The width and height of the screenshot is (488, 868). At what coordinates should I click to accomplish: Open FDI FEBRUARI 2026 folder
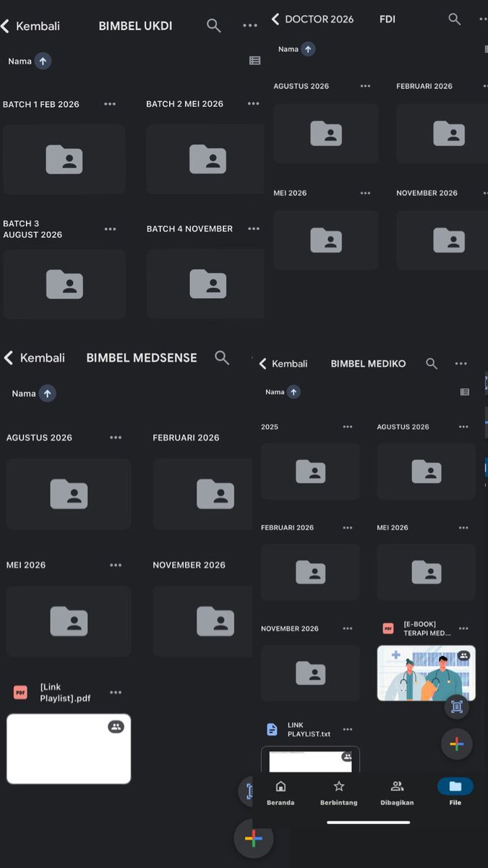click(x=442, y=133)
